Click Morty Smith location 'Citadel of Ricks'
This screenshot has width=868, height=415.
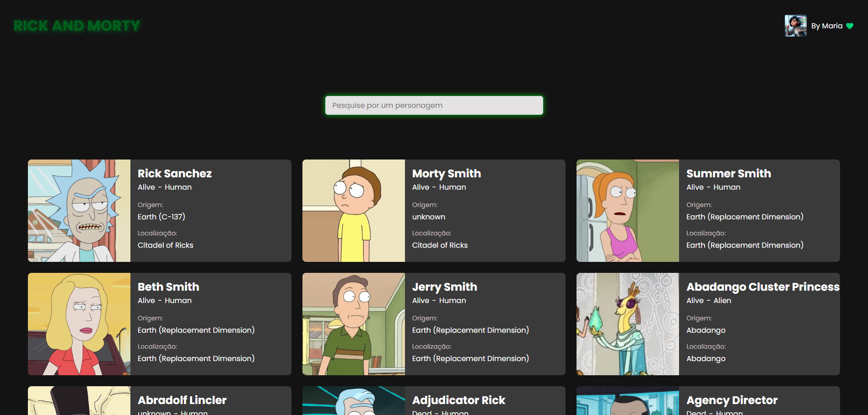pos(440,245)
